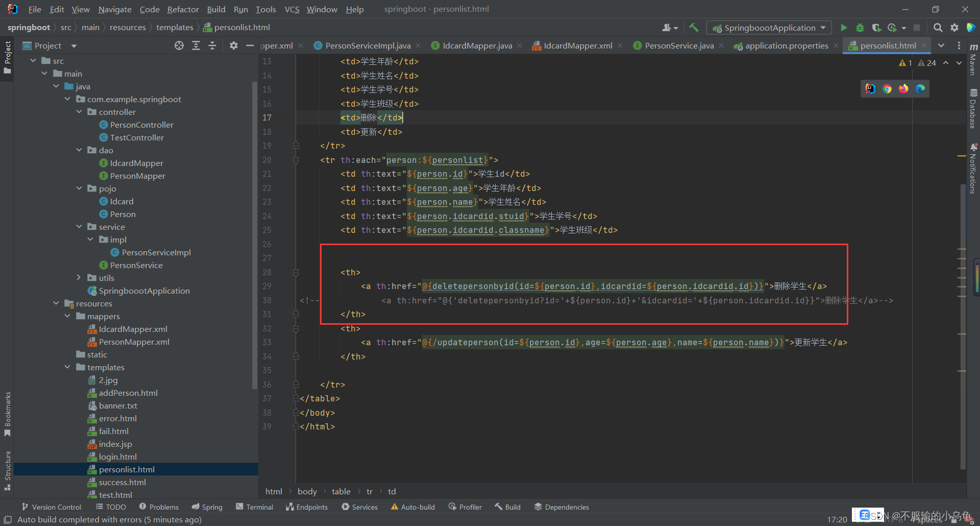Open Terminal tool window
Image resolution: width=980 pixels, height=526 pixels.
[x=255, y=507]
